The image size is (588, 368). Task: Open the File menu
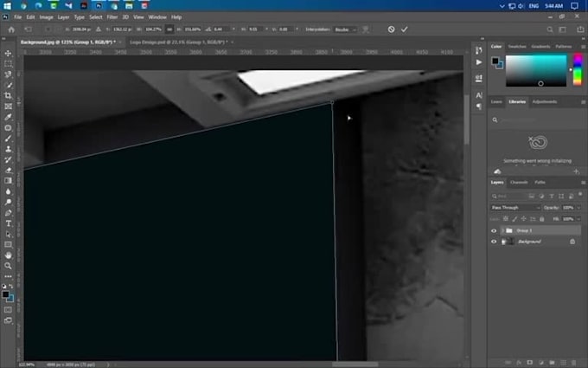17,17
